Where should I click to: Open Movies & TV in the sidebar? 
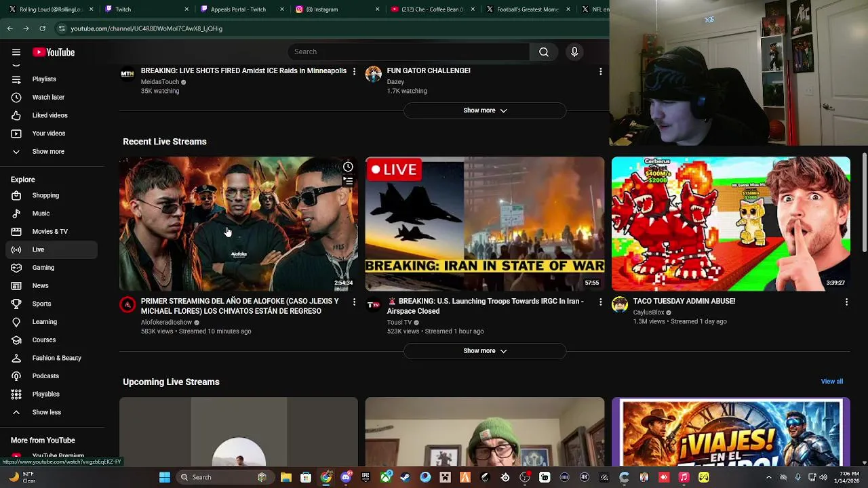51,231
